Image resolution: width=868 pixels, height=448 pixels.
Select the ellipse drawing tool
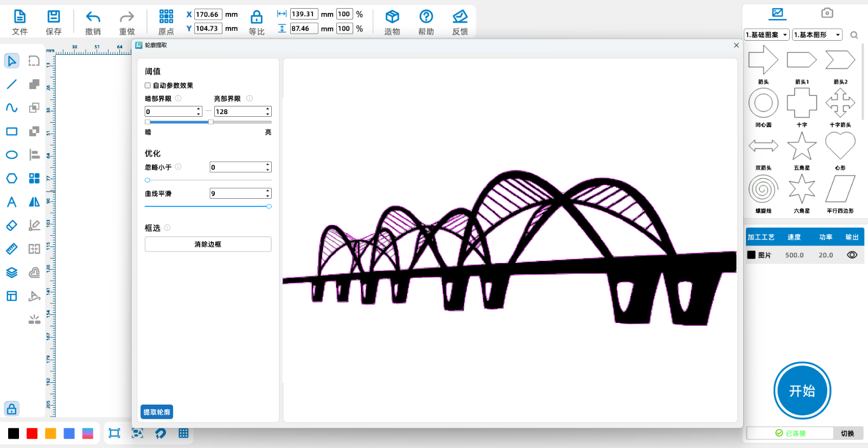[x=11, y=155]
